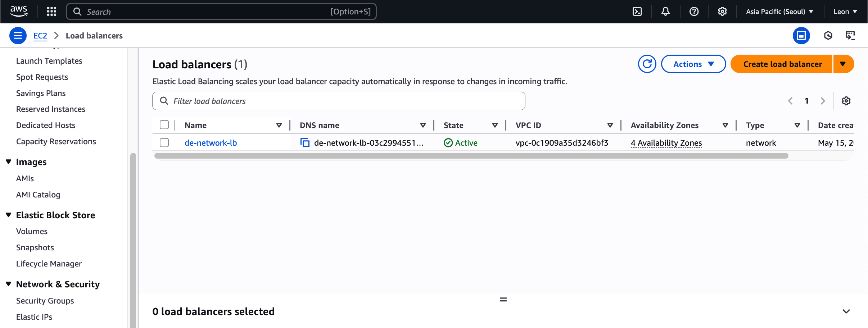Open console settings gear in top bar
The image size is (868, 328).
tap(722, 12)
